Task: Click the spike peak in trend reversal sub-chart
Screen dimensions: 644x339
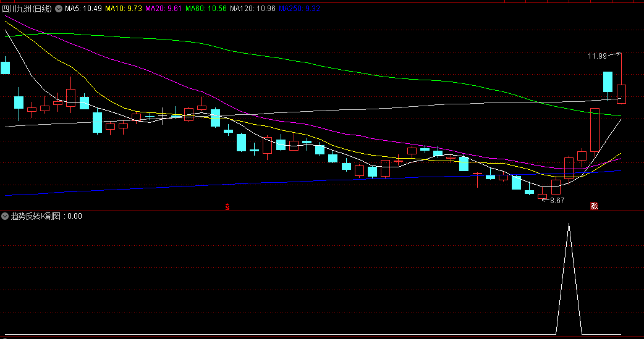Action: (x=569, y=225)
